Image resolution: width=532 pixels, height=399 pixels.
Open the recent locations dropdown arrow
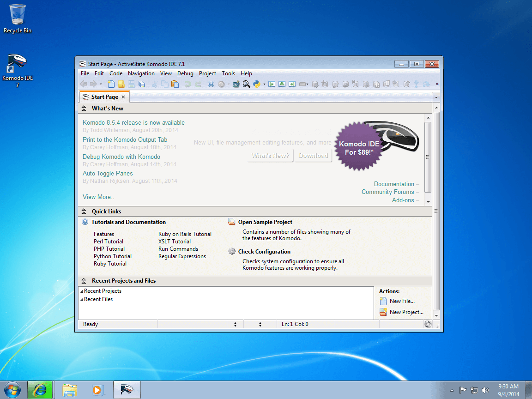tap(101, 85)
